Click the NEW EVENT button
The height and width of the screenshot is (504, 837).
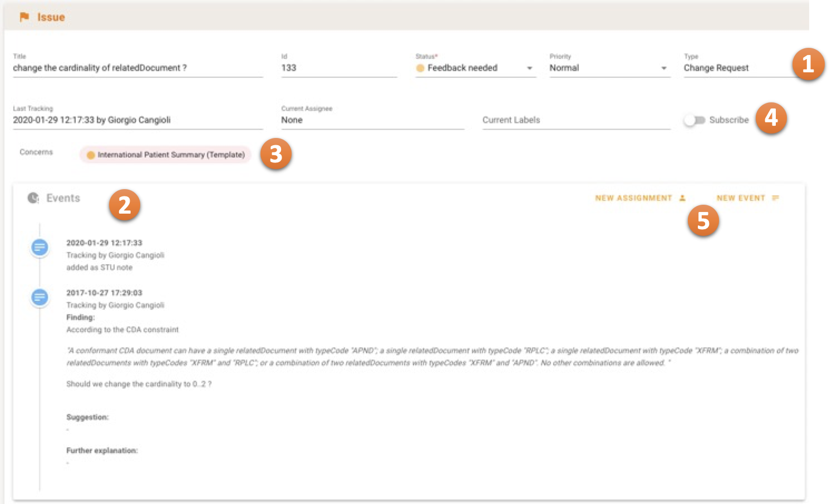coord(741,198)
